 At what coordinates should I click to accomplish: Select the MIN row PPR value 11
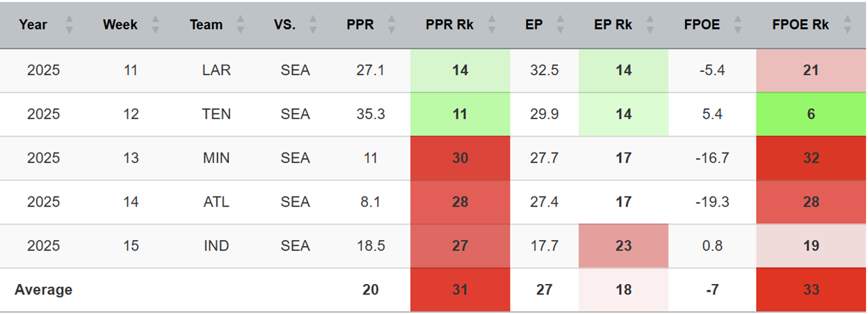click(370, 158)
